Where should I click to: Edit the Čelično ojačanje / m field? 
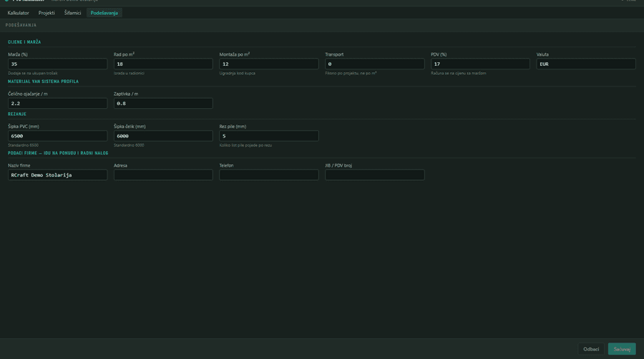(57, 103)
